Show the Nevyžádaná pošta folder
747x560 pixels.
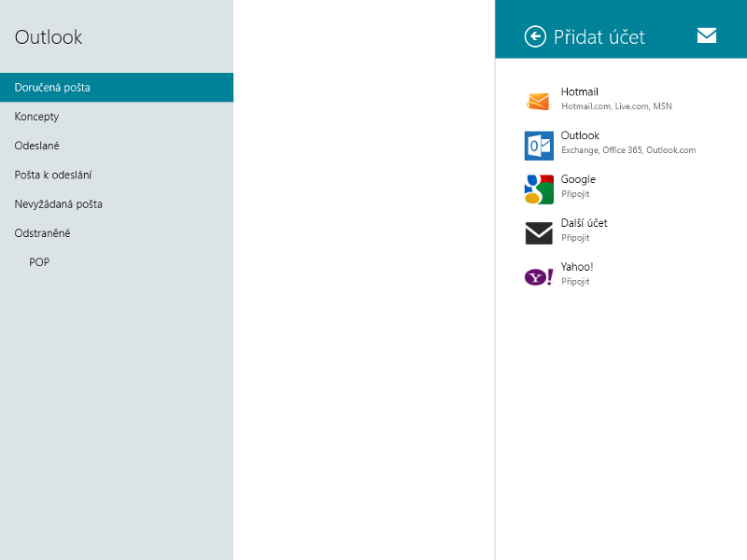tap(59, 203)
